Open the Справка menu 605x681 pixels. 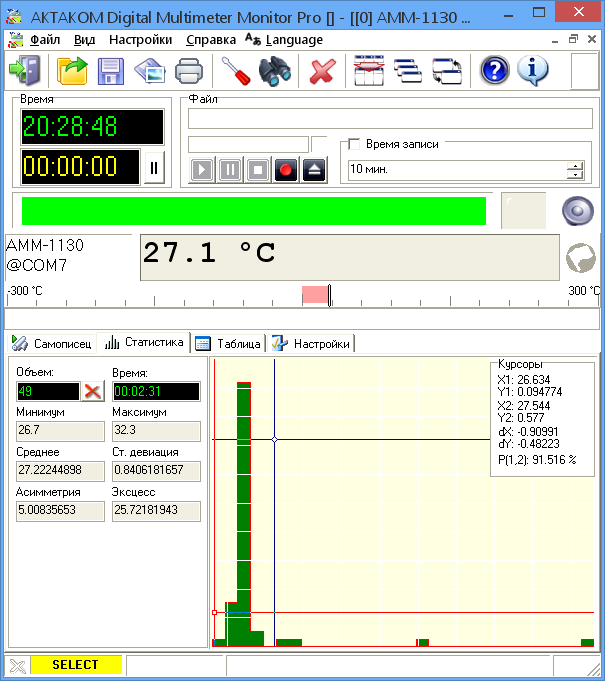pos(211,40)
